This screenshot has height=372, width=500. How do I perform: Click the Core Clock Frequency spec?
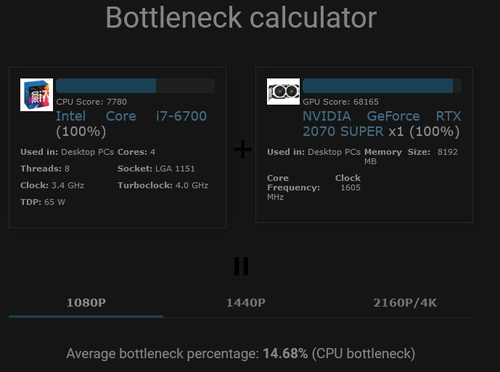tap(314, 187)
